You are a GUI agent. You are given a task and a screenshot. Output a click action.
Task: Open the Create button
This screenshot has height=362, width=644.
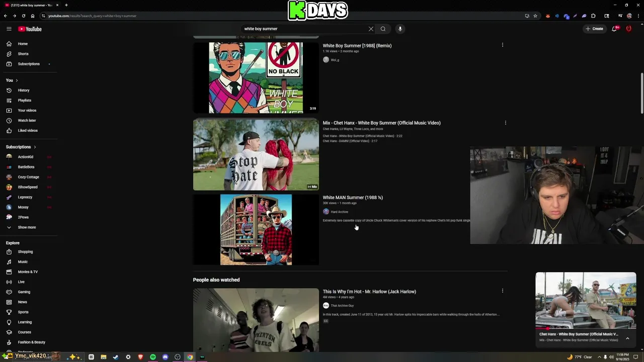coord(594,29)
